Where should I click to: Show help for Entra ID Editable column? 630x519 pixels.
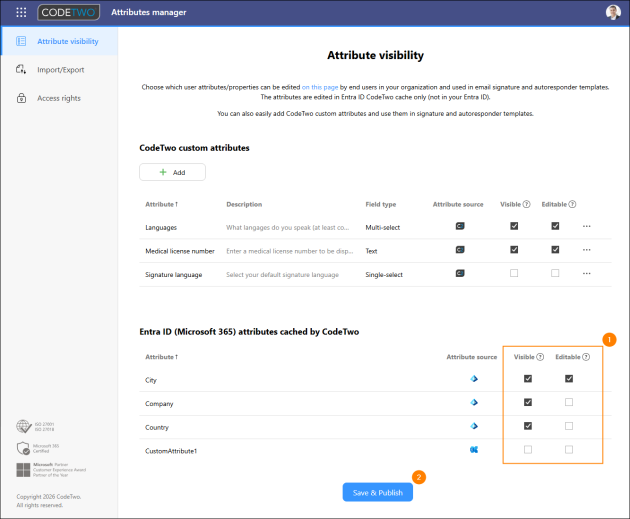click(x=586, y=357)
